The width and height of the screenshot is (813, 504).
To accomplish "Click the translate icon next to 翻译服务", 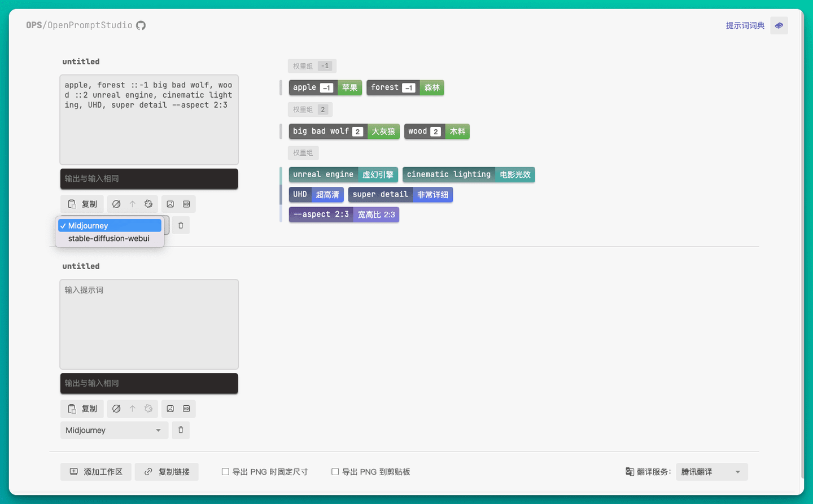I will (x=629, y=471).
